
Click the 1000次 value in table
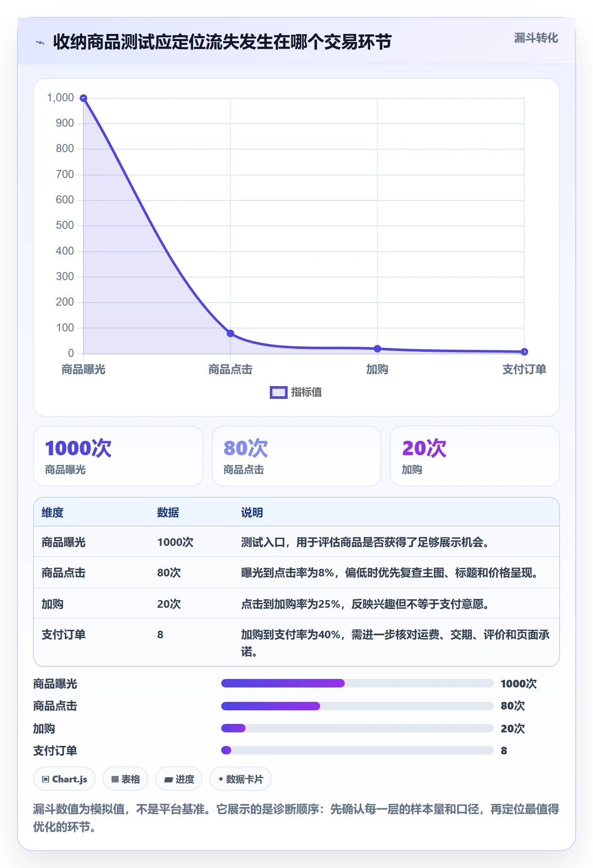pyautogui.click(x=175, y=542)
